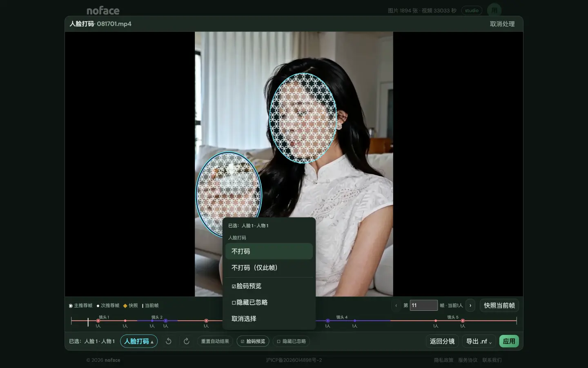Select the purple ringed marker near 镜头 4
This screenshot has width=588, height=368.
coord(327,321)
